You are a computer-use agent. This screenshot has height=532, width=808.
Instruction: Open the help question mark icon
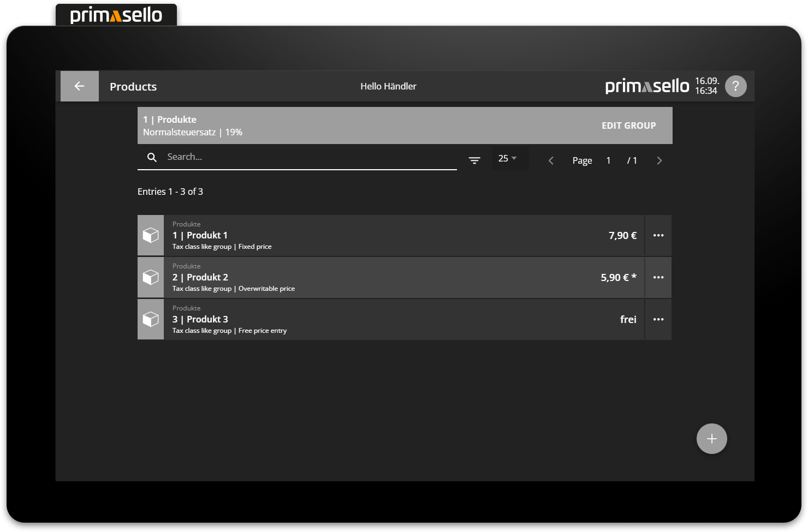pyautogui.click(x=735, y=86)
